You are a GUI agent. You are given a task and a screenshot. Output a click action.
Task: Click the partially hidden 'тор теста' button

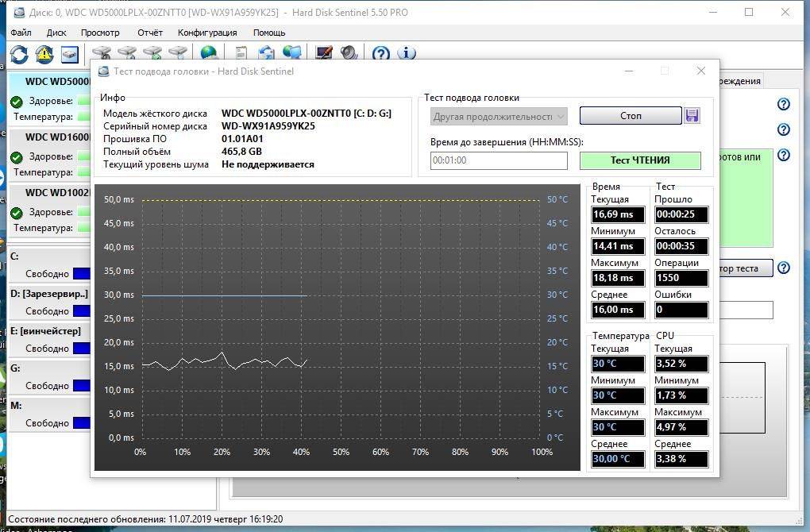[x=746, y=268]
